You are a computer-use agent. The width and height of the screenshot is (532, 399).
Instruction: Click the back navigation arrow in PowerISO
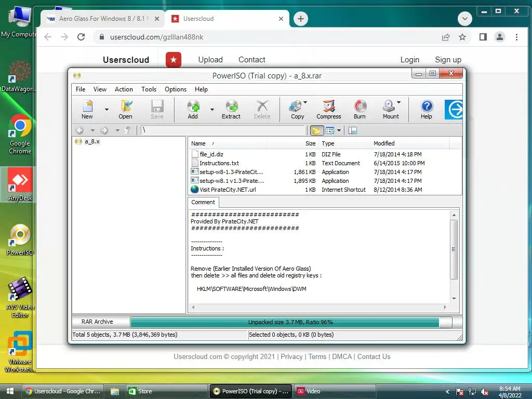point(79,130)
